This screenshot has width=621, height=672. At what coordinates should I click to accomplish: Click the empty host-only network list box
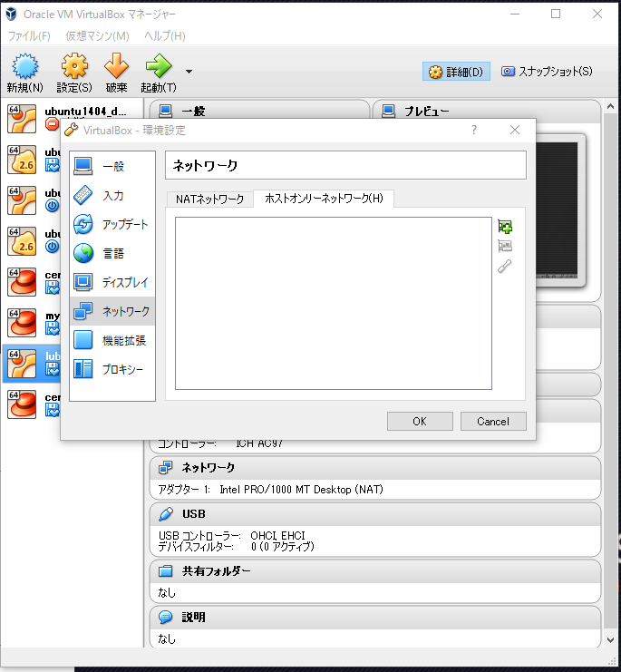coord(334,304)
